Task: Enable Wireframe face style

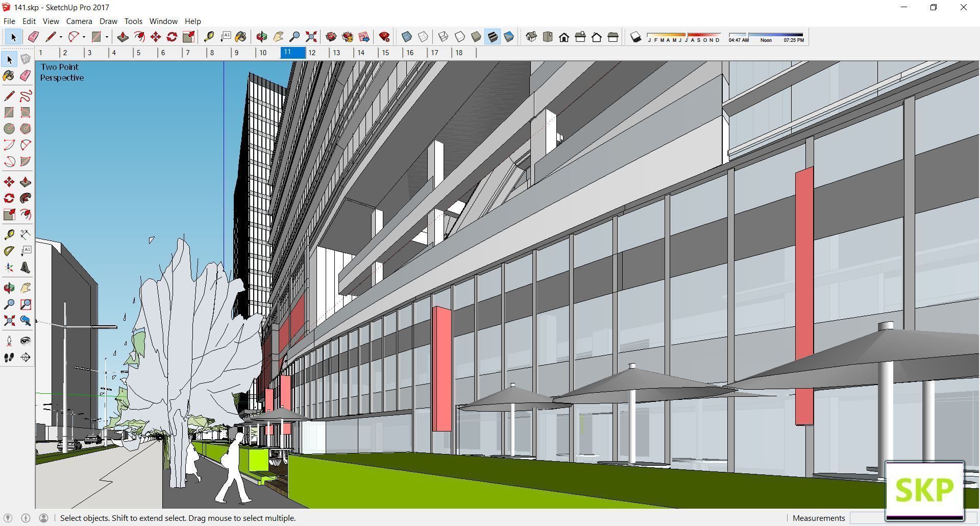Action: tap(443, 37)
